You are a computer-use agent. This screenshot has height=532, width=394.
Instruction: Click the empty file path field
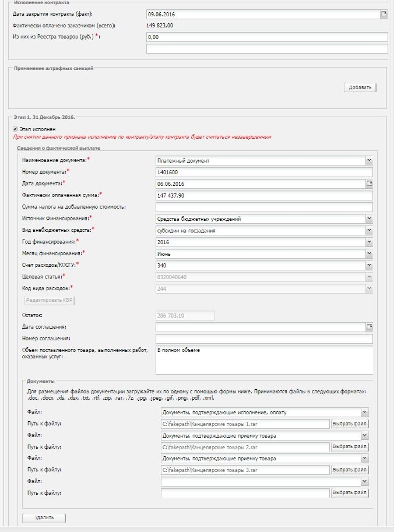point(245,493)
